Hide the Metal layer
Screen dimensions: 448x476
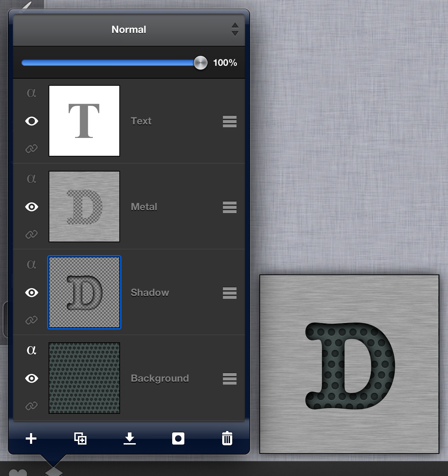click(x=32, y=207)
